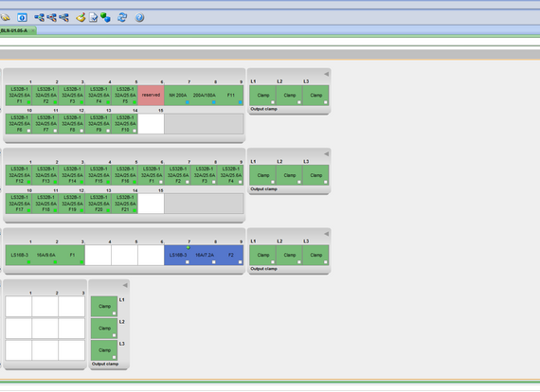Viewport: 540px width, 392px height.
Task: Click empty slot 15 in first panel
Action: (151, 124)
